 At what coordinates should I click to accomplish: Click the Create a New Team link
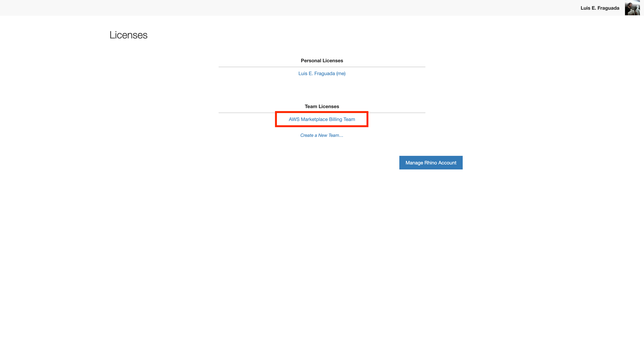tap(322, 135)
